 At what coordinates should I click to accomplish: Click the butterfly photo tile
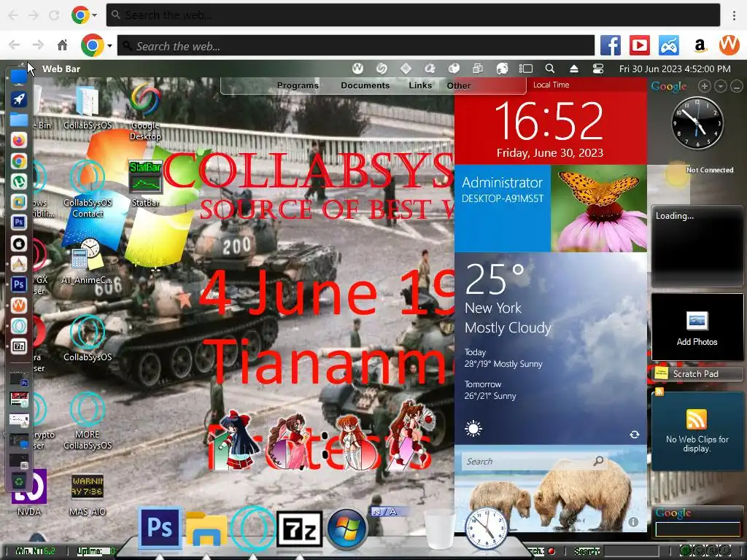tap(599, 209)
